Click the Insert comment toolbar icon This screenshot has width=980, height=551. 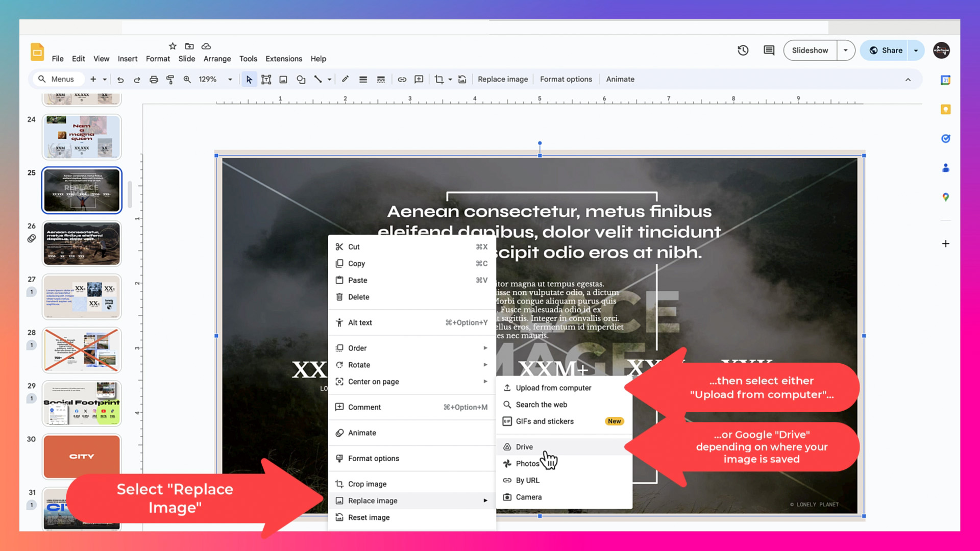(x=419, y=79)
